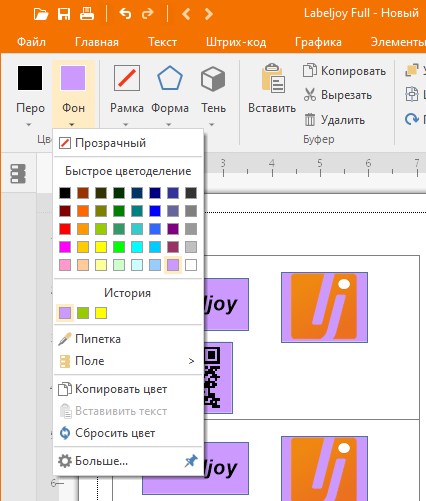Expand the Тень dropdown arrow
426x501 pixels.
[212, 125]
